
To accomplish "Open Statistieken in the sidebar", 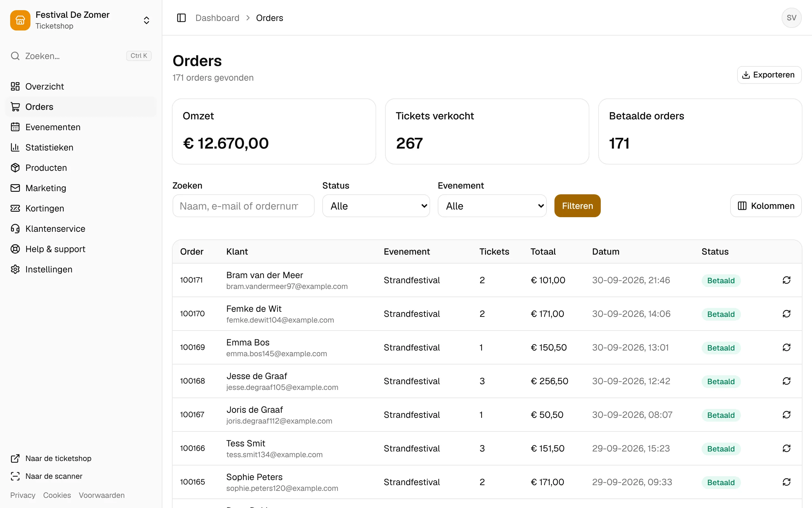I will point(81,148).
